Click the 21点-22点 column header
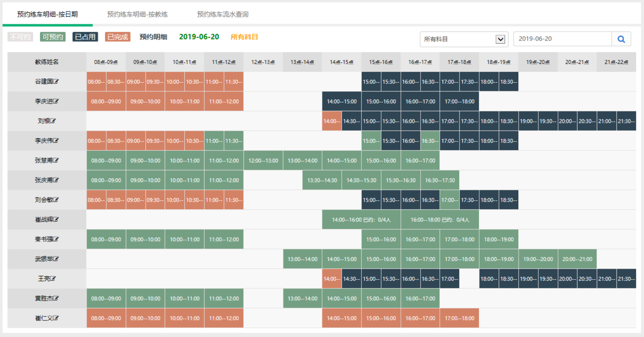Screen dimensions: 644x337 pos(616,62)
